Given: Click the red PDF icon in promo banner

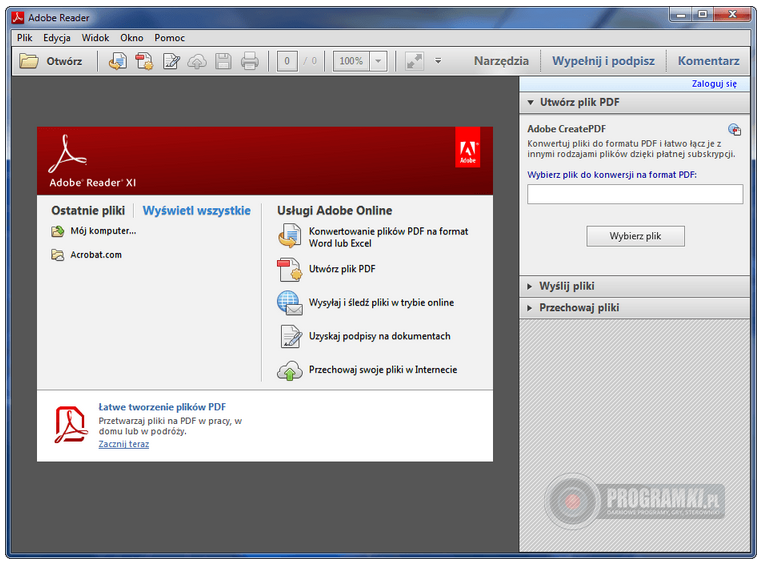Looking at the screenshot, I should [x=71, y=425].
